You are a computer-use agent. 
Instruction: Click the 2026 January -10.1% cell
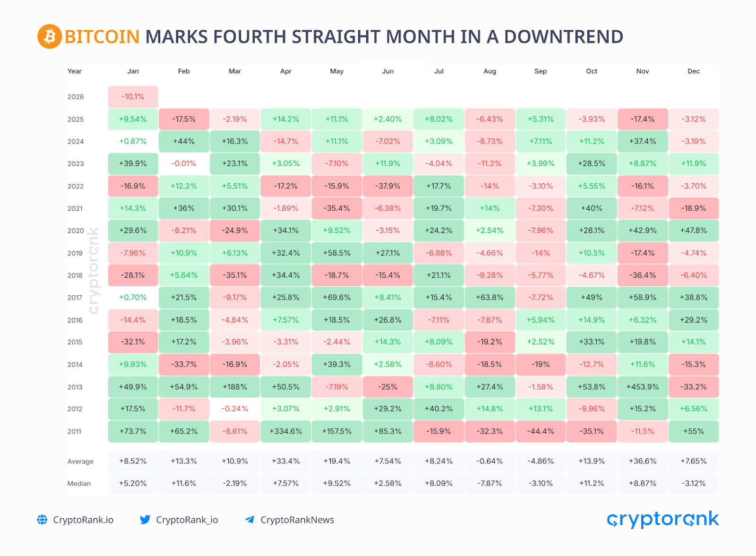click(133, 97)
